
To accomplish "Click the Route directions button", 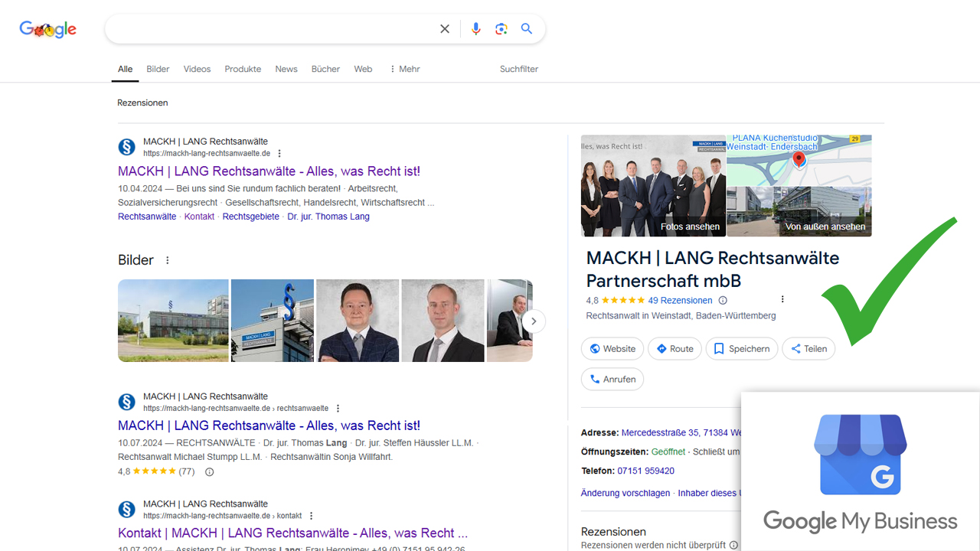I will coord(674,349).
